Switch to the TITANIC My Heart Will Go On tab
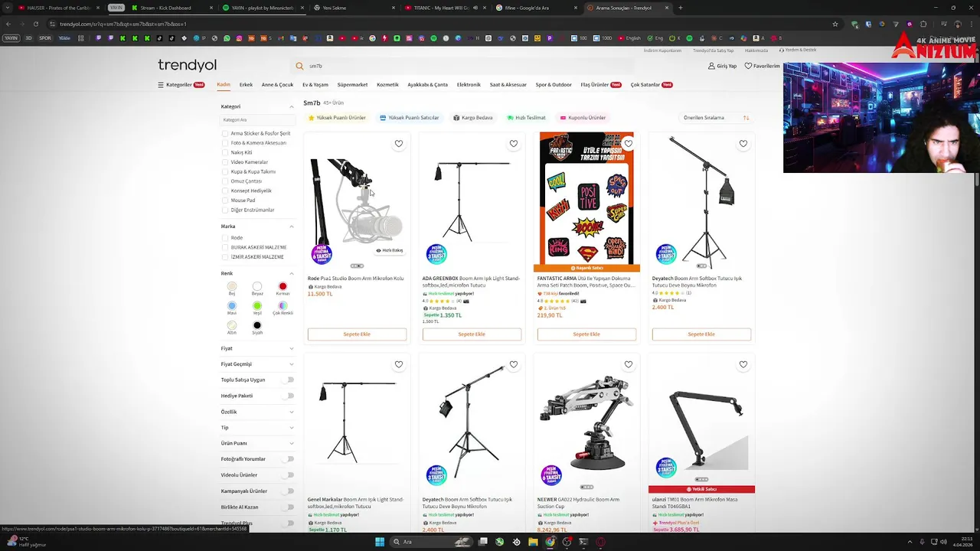 pyautogui.click(x=446, y=8)
